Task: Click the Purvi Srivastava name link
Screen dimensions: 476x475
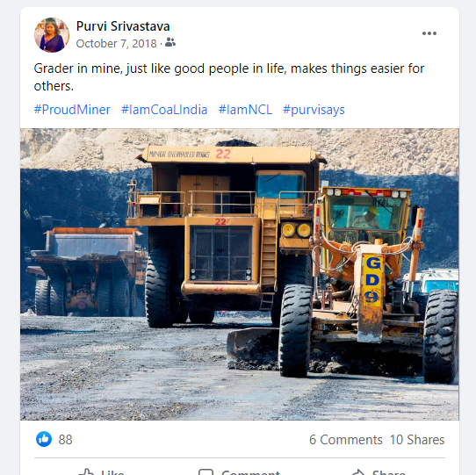Action: [x=123, y=26]
